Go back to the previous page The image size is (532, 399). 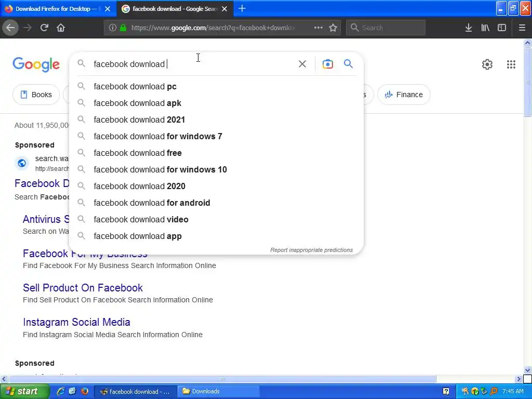10,28
